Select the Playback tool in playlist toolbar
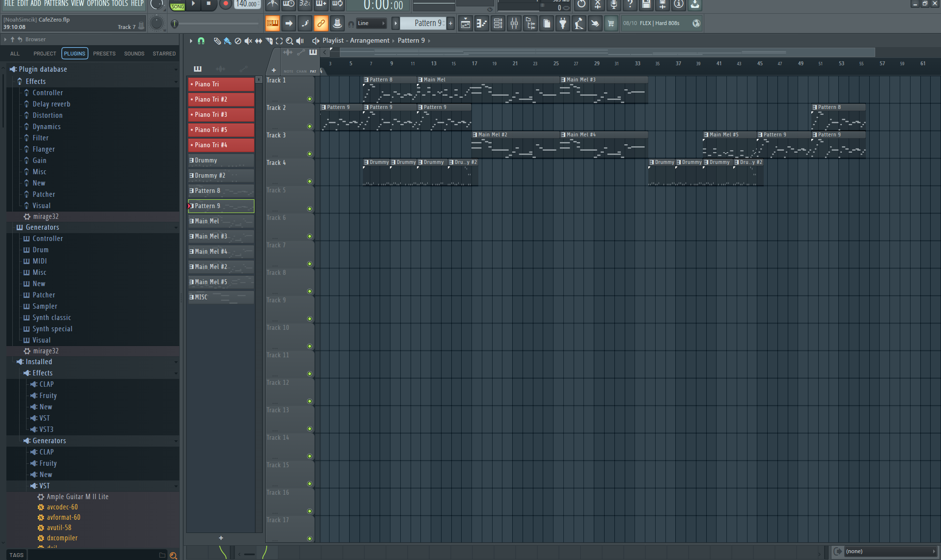This screenshot has height=560, width=941. [300, 41]
